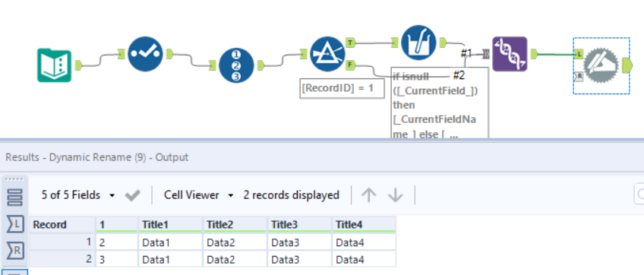This screenshot has width=644, height=275.
Task: Click the Record column header
Action: [62, 224]
